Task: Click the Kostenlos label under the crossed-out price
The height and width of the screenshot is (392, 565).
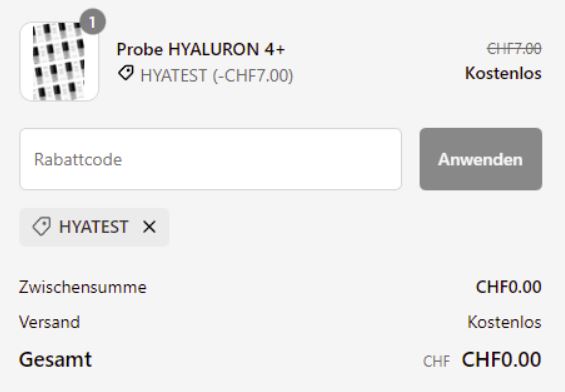Action: [503, 73]
